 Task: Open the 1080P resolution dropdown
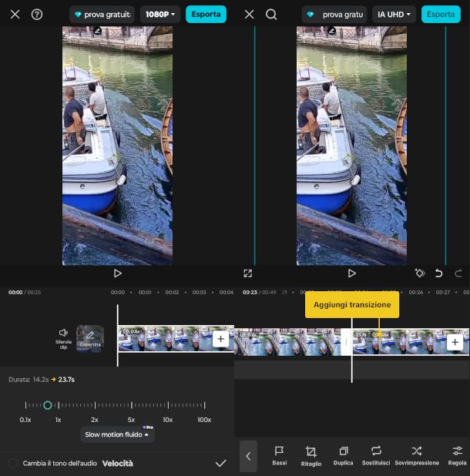coord(160,15)
